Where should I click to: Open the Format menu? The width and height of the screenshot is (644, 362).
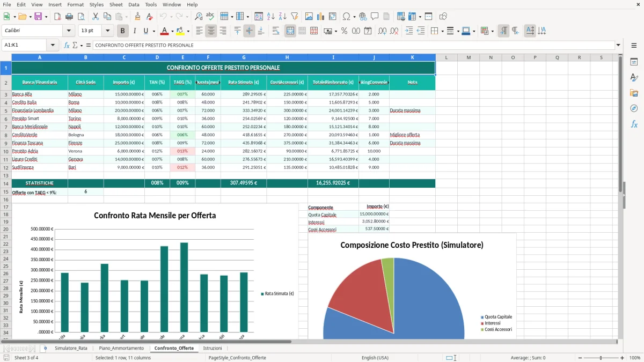pos(75,4)
